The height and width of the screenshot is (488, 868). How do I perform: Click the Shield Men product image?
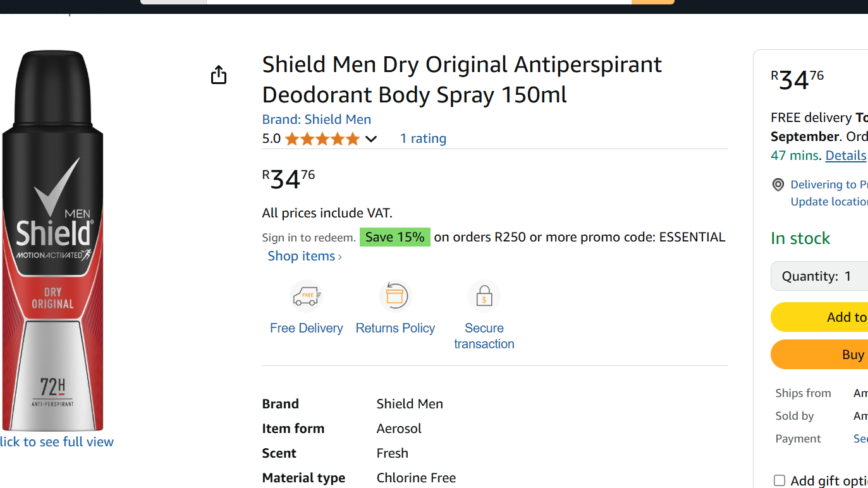53,240
